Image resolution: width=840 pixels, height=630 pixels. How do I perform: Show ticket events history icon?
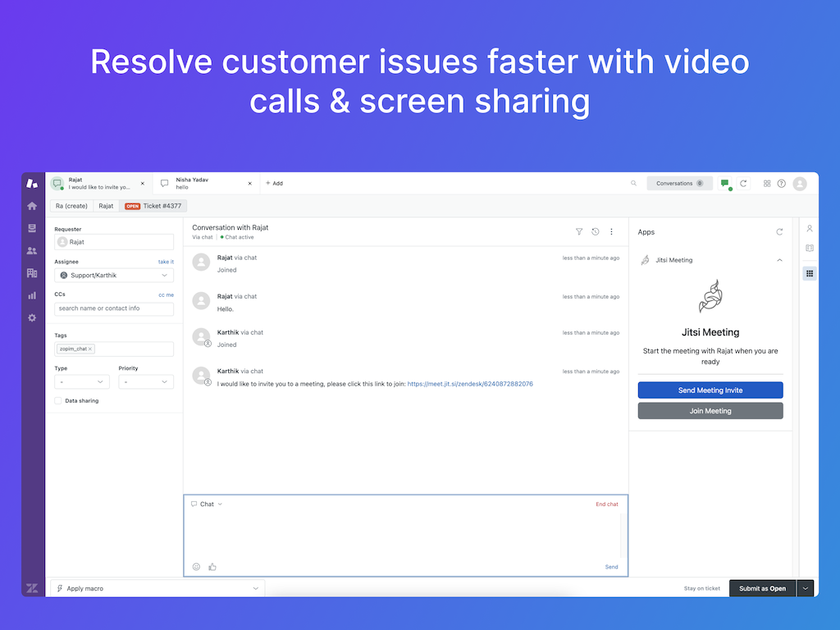[595, 232]
